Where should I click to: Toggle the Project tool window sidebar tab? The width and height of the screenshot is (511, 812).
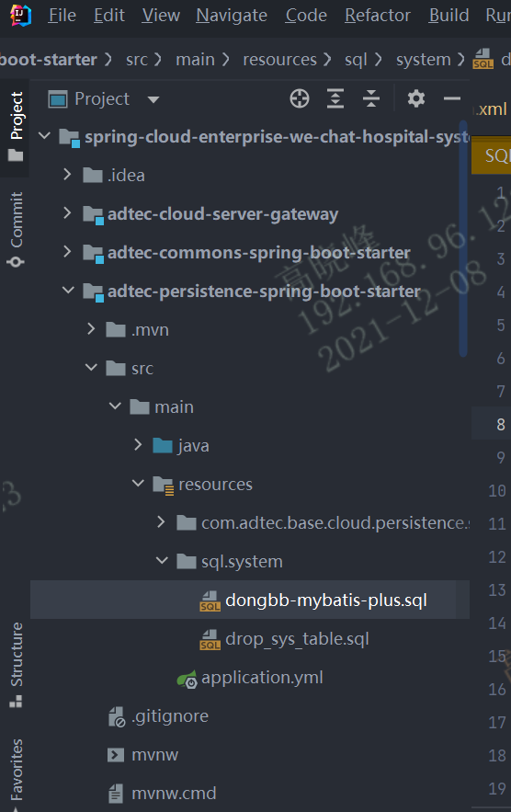[16, 127]
